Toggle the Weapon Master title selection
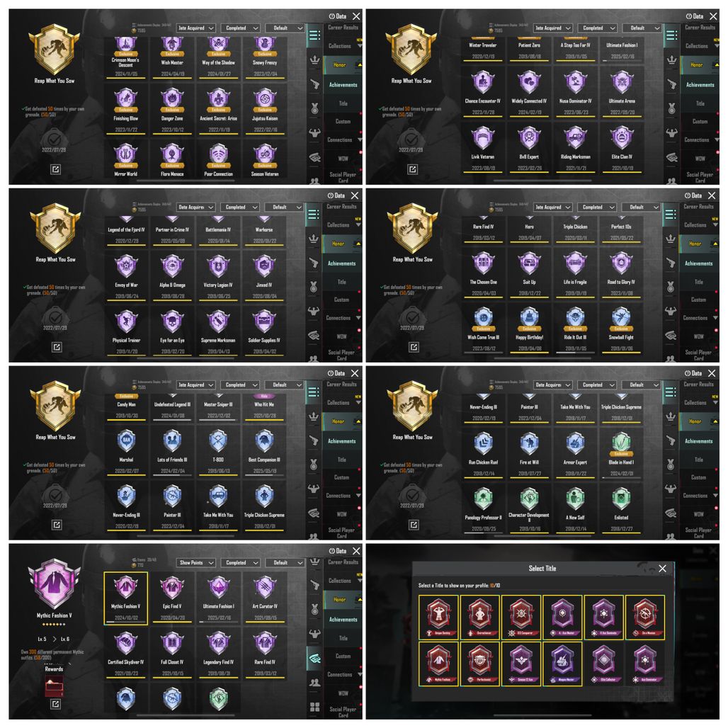This screenshot has width=728, height=728. pos(563,663)
